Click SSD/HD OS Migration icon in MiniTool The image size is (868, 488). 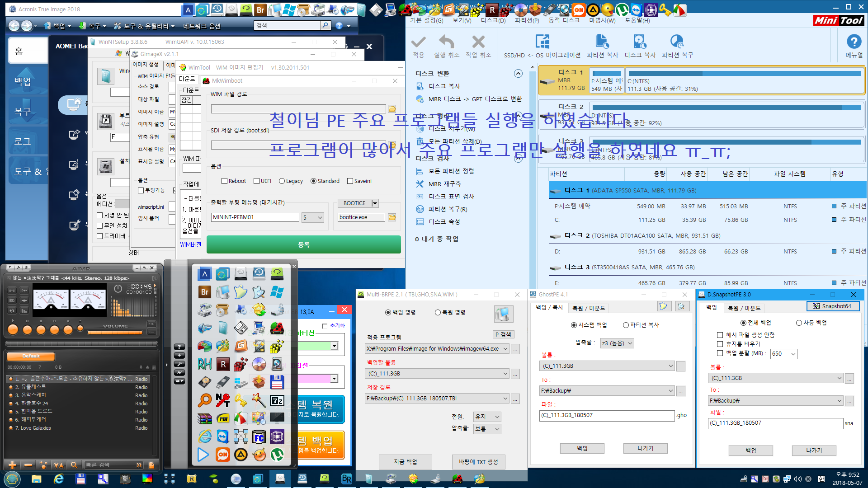[542, 42]
